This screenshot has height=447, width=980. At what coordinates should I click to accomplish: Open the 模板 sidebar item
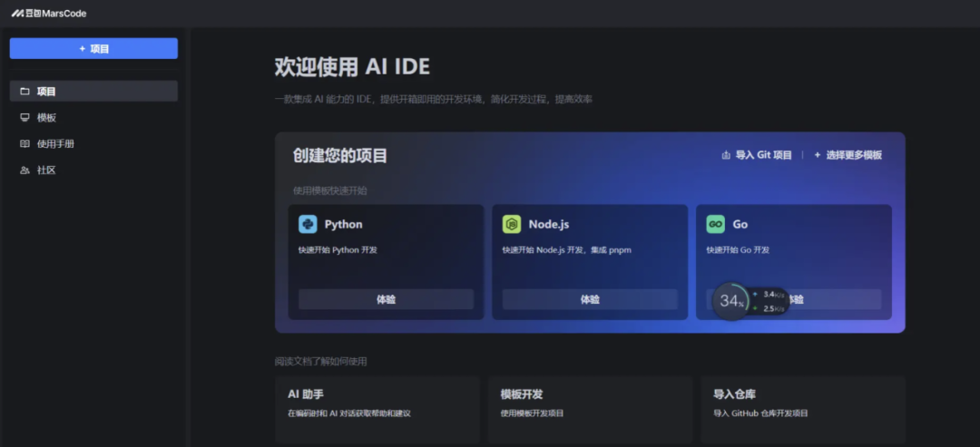[x=93, y=117]
